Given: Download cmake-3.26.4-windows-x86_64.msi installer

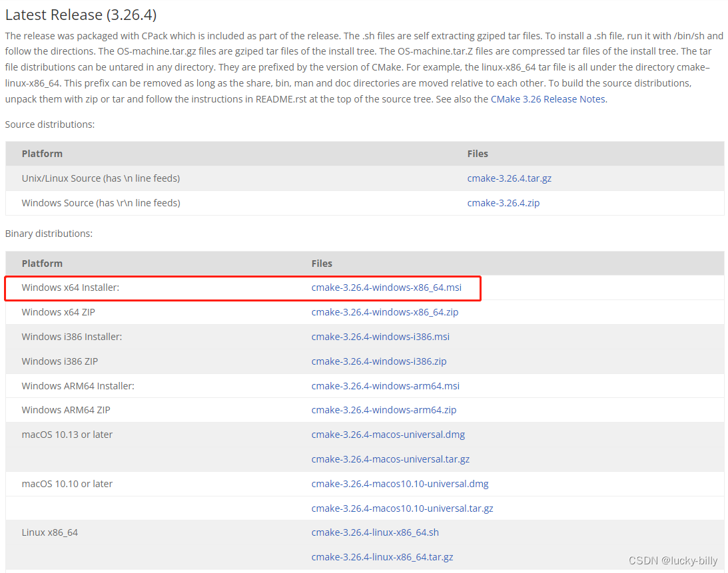Looking at the screenshot, I should click(x=386, y=287).
